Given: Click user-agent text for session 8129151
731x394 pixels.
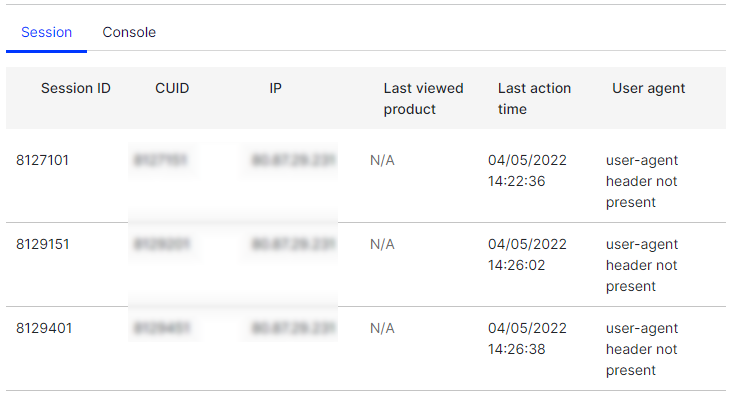Looking at the screenshot, I should (x=642, y=265).
